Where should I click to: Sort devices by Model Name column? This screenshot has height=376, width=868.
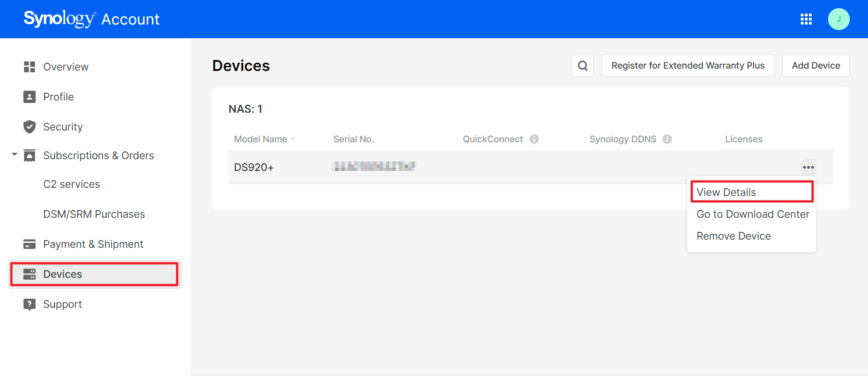pos(261,139)
